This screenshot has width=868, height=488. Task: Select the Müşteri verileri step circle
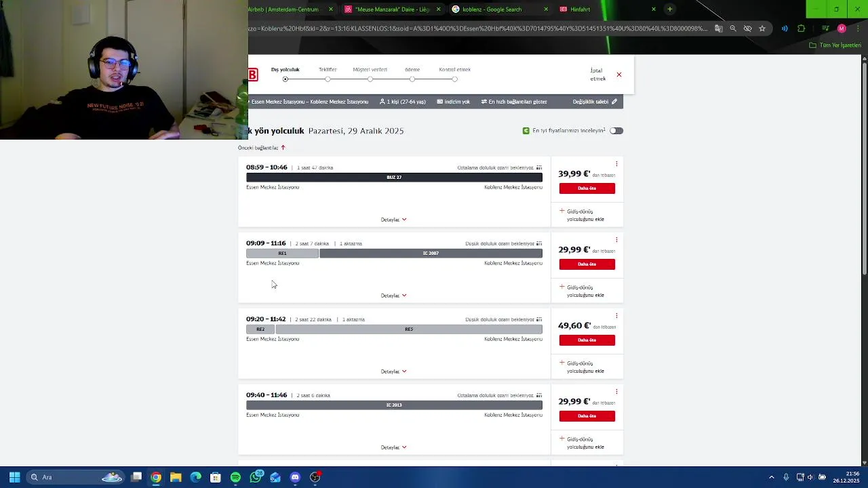point(370,79)
